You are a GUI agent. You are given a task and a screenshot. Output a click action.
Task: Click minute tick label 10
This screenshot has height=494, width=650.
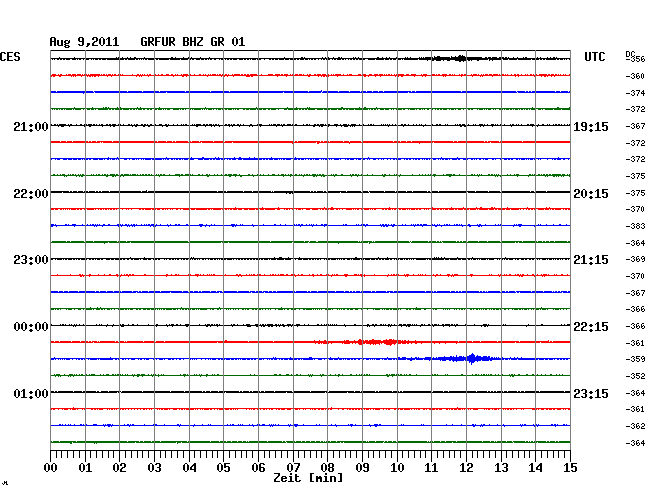point(397,468)
